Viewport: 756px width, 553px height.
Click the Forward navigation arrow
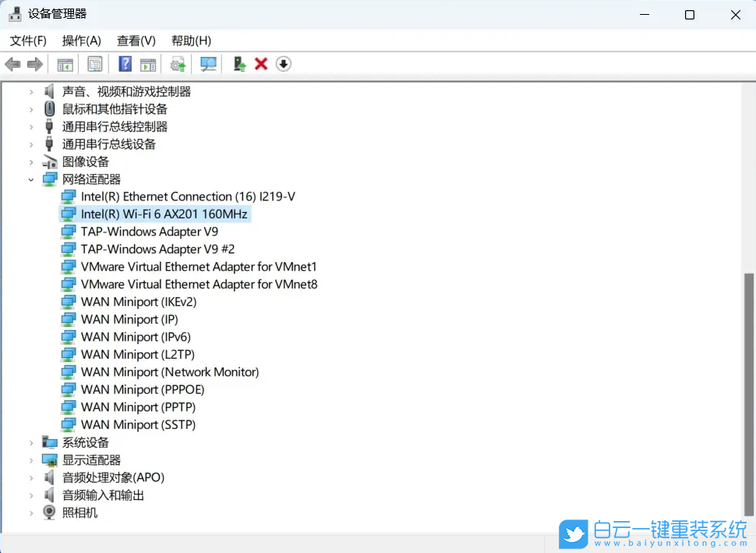click(34, 64)
